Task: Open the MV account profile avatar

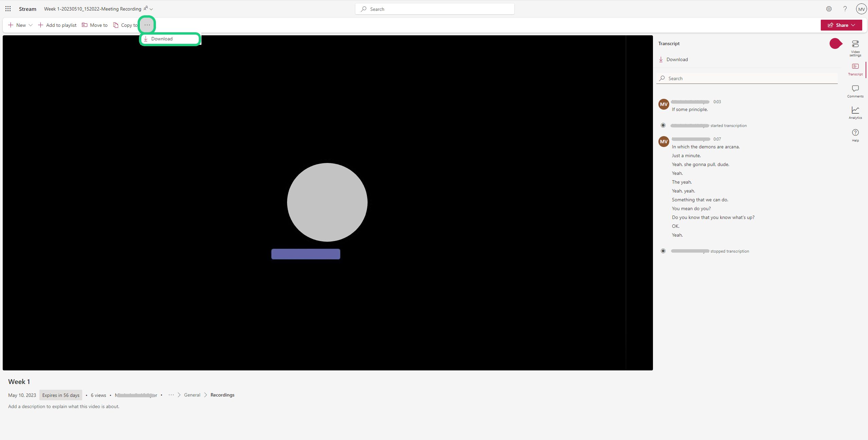Action: pyautogui.click(x=861, y=9)
